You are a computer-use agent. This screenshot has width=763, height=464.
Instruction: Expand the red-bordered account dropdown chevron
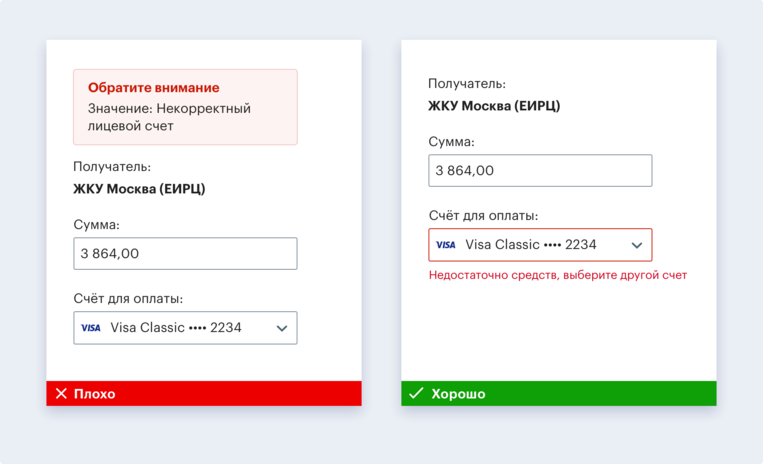[x=637, y=245]
